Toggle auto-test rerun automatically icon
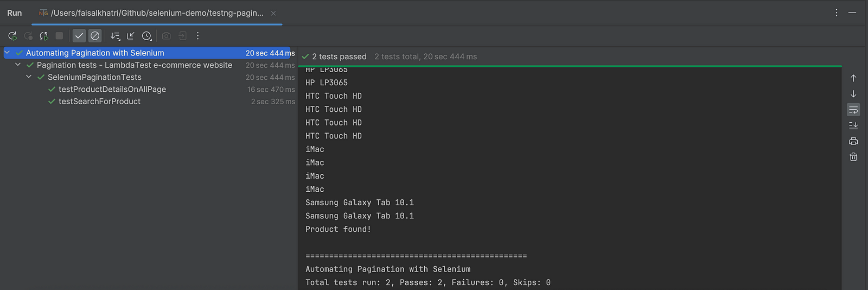 44,36
